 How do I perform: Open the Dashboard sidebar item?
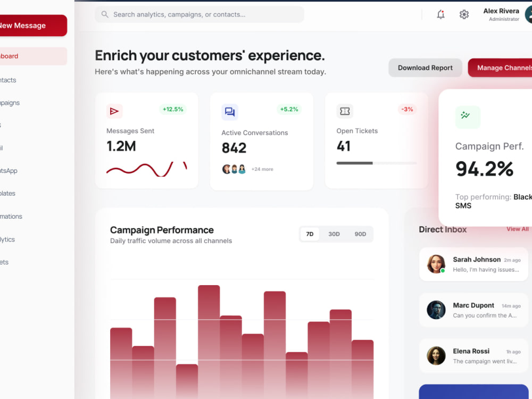pyautogui.click(x=34, y=56)
